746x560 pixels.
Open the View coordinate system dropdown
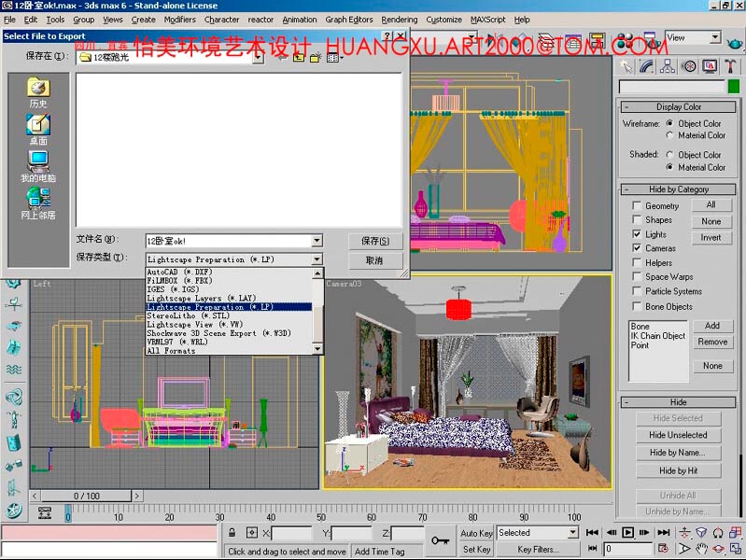click(x=714, y=37)
